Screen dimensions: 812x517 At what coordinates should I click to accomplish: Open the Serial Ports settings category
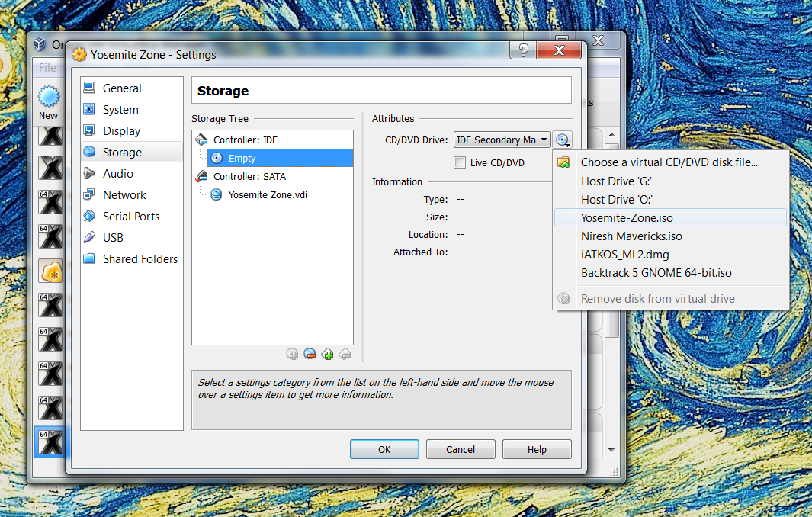coord(132,216)
